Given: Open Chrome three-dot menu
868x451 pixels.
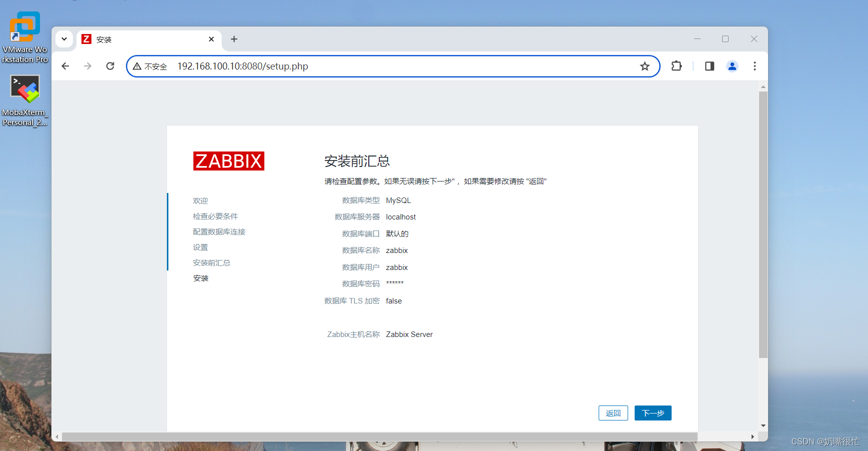Looking at the screenshot, I should tap(755, 66).
